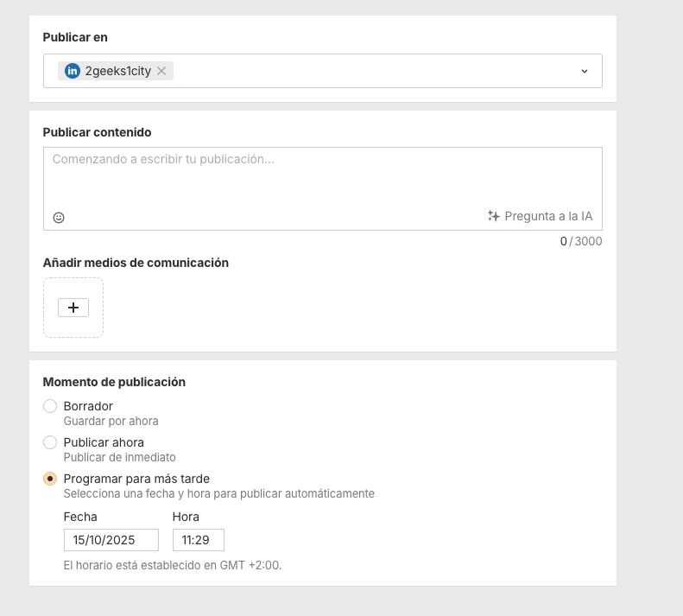Click the Pregunta a la IA text

pyautogui.click(x=548, y=216)
